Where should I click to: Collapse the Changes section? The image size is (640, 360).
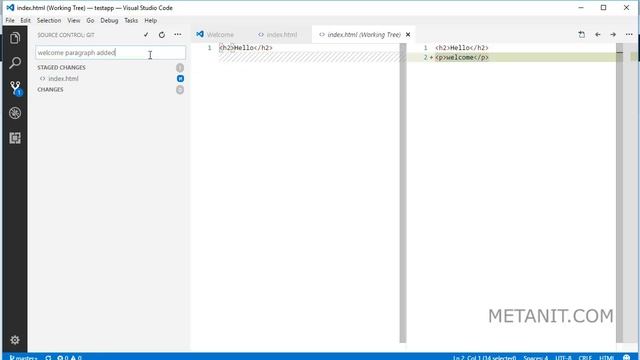(x=50, y=89)
